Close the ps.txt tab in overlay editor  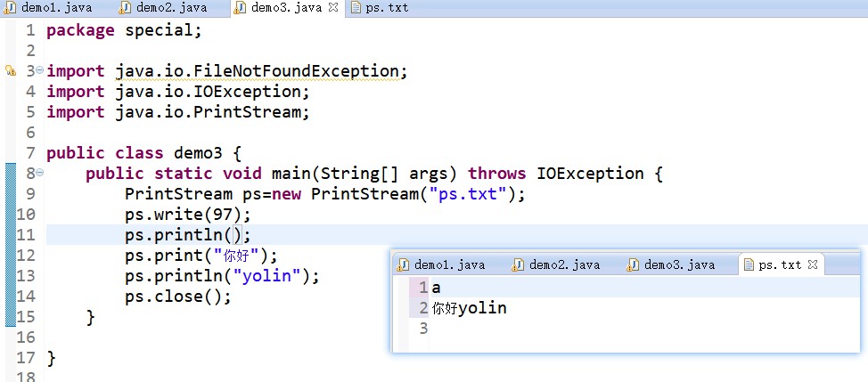point(813,264)
